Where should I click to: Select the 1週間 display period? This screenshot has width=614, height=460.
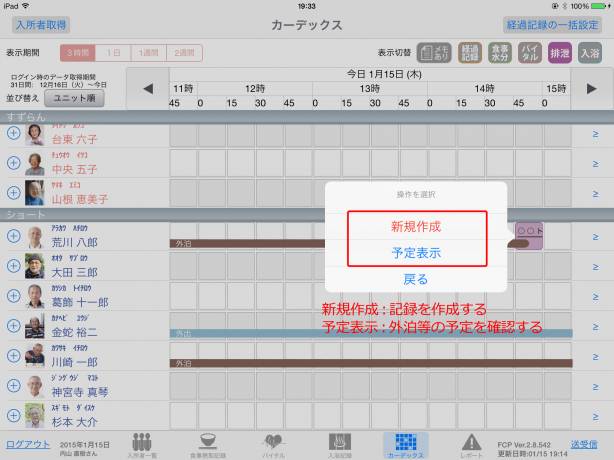tap(149, 53)
